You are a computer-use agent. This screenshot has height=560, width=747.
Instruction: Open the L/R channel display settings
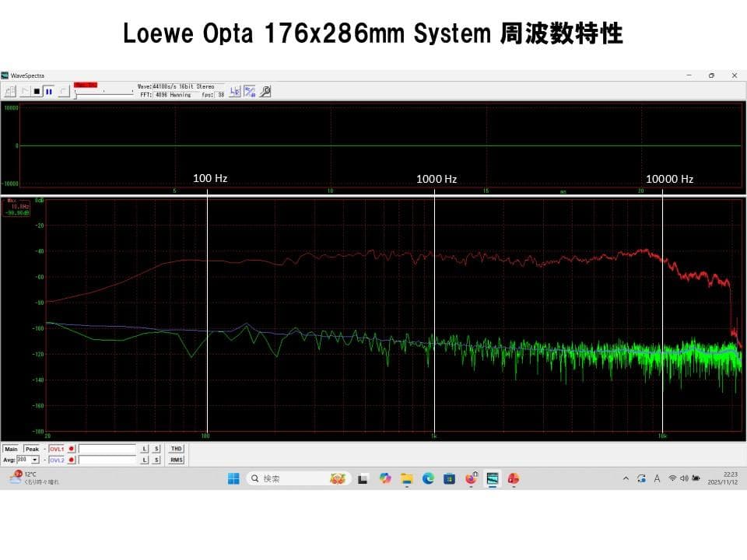(x=236, y=91)
